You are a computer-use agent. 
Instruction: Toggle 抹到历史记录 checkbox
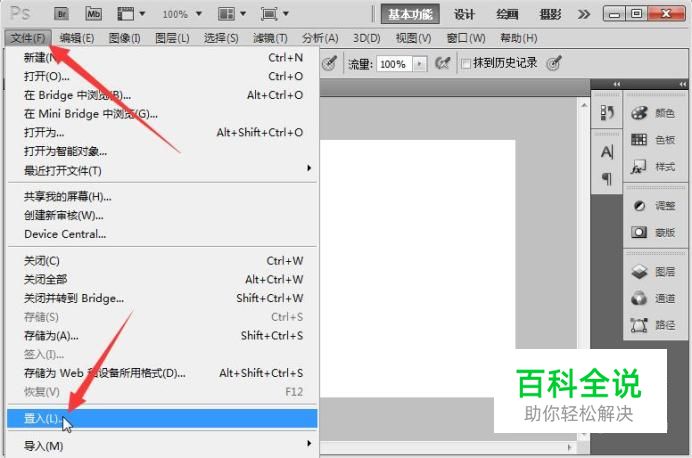(465, 64)
